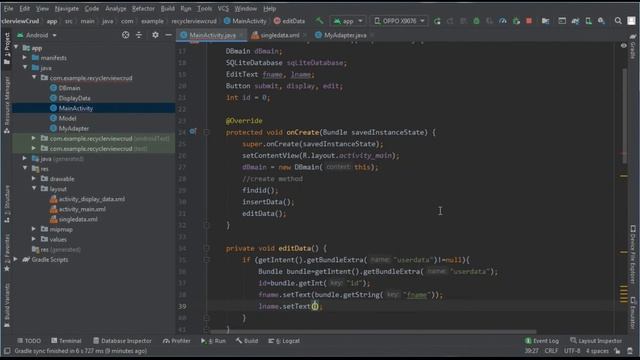Open the Android view selector dropdown
Viewport: 640px width, 360px height.
pyautogui.click(x=37, y=35)
